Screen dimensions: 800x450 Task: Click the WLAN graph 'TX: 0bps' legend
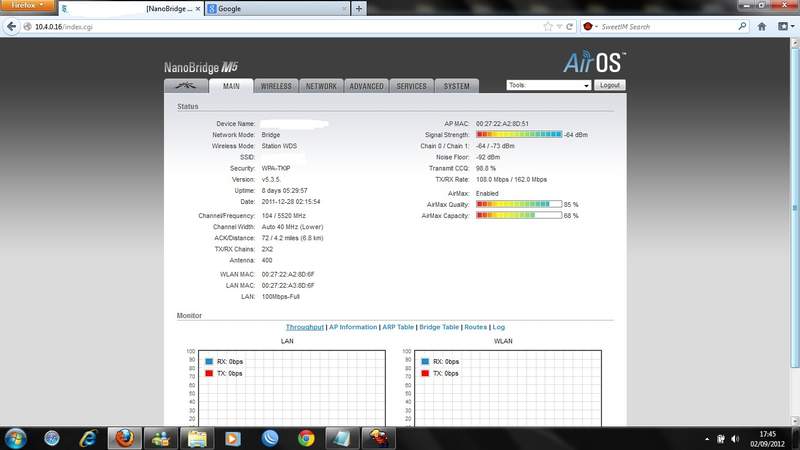(x=440, y=373)
